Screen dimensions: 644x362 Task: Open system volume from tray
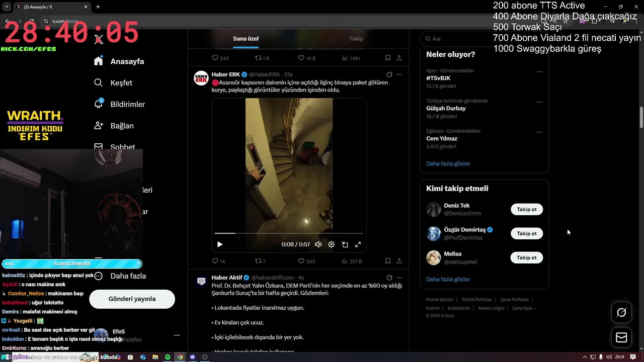609,357
